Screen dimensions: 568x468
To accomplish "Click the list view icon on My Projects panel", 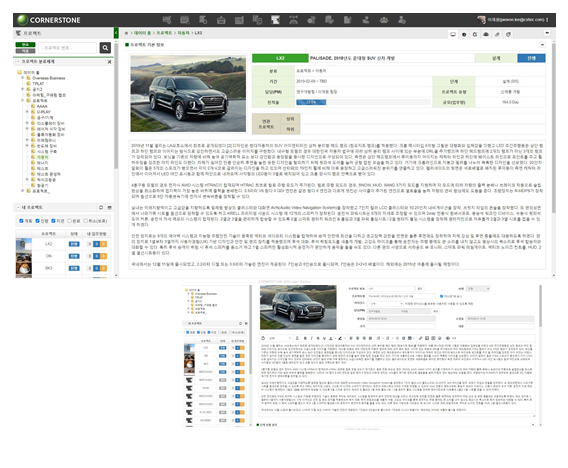I will (x=109, y=208).
